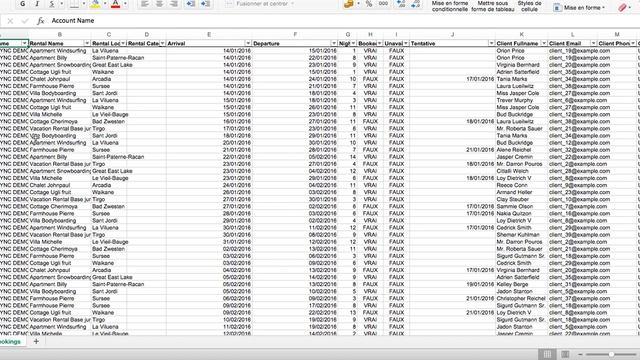The image size is (640, 360).
Task: Switch to normal view in the status bar
Action: pyautogui.click(x=547, y=354)
